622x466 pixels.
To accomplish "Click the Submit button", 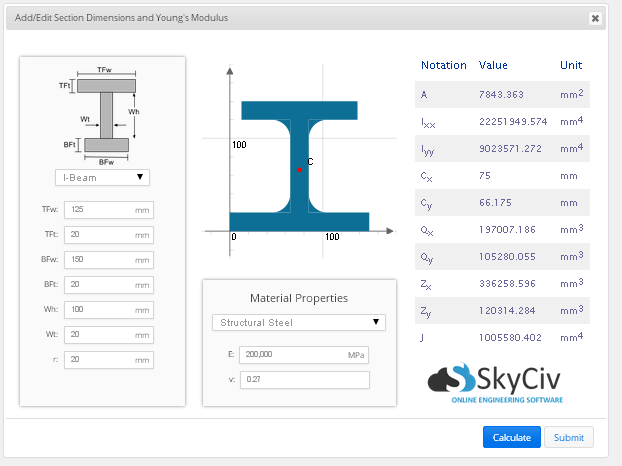I will click(569, 437).
